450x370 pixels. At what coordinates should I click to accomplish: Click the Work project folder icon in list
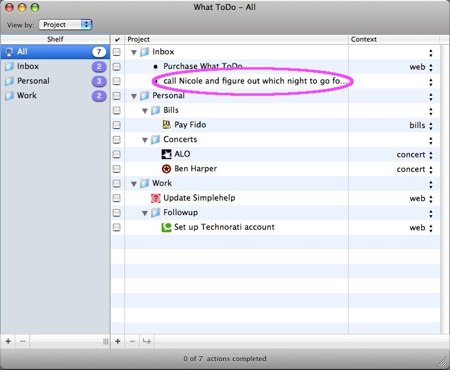click(145, 183)
